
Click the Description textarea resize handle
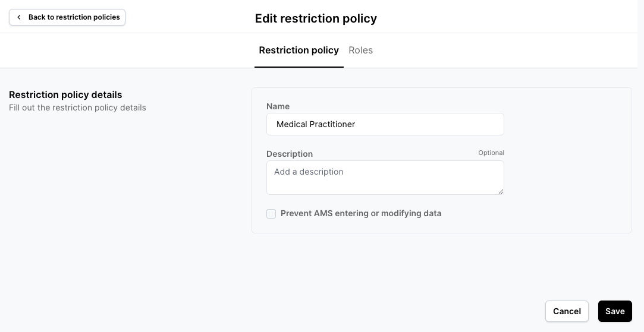(x=501, y=191)
